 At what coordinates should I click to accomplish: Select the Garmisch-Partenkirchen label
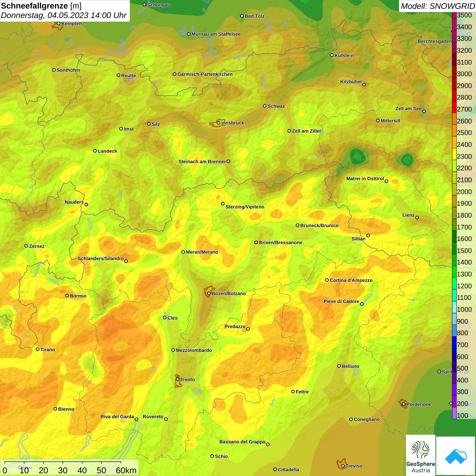(x=205, y=74)
